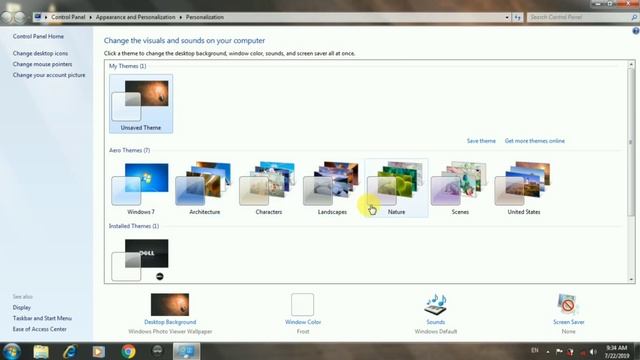640x360 pixels.
Task: Click Get more themes online link
Action: (x=535, y=141)
